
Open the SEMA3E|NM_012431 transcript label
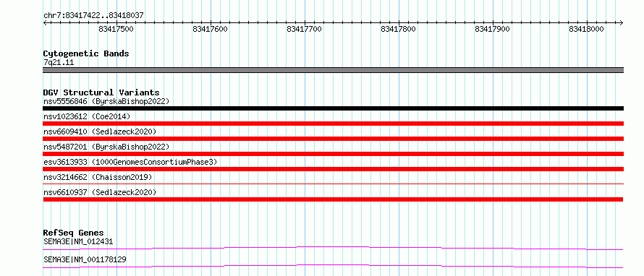[78, 241]
